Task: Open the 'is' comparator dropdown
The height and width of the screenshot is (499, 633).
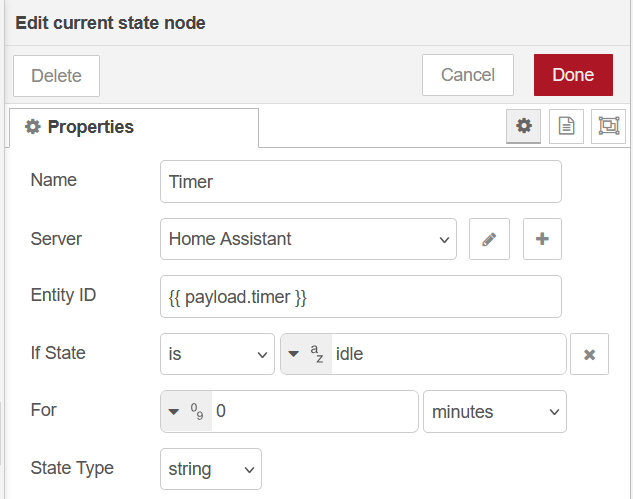Action: [217, 354]
